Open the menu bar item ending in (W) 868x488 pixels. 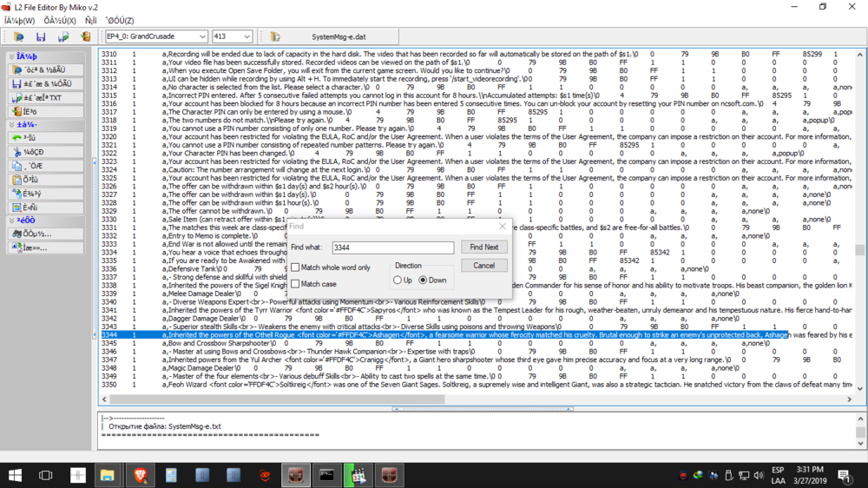point(19,20)
